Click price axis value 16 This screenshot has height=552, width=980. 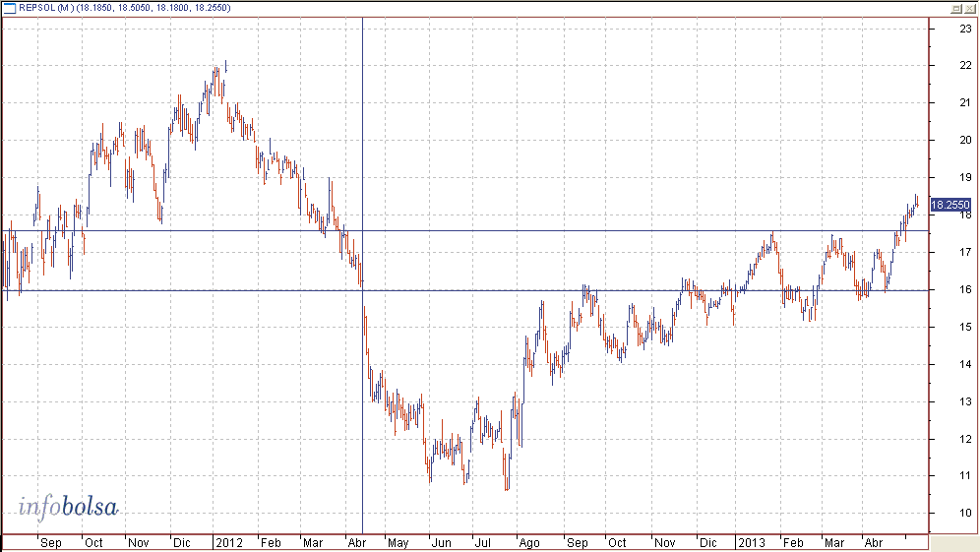pyautogui.click(x=965, y=289)
